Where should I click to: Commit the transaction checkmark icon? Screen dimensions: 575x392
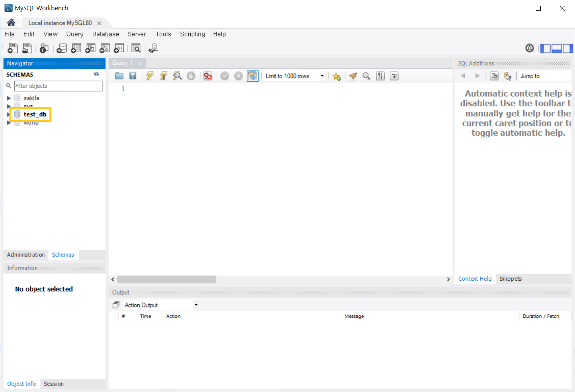(x=225, y=76)
